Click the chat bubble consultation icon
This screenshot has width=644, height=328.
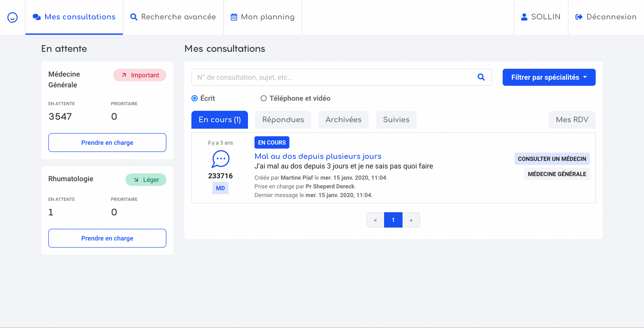(x=220, y=159)
